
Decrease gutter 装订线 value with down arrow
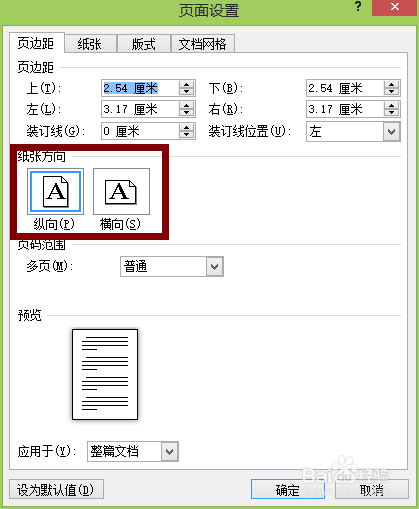pos(187,135)
